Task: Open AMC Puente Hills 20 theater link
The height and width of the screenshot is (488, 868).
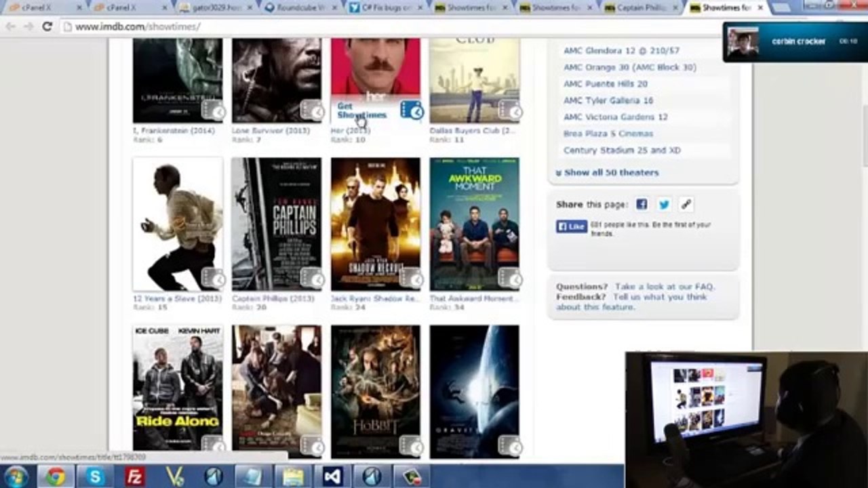Action: coord(606,83)
